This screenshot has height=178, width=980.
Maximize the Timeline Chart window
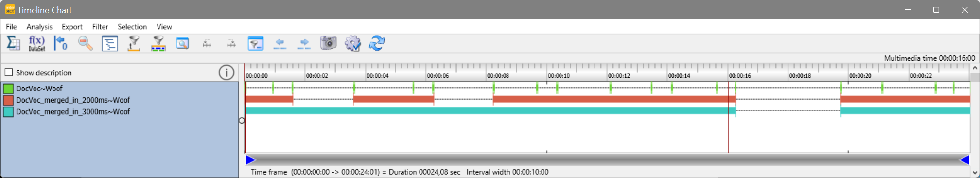pos(936,10)
